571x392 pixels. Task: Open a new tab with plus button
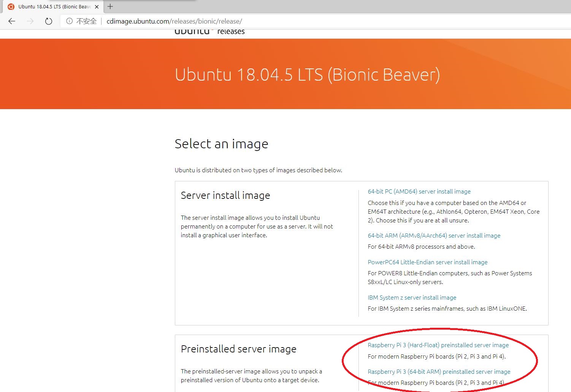click(x=110, y=6)
